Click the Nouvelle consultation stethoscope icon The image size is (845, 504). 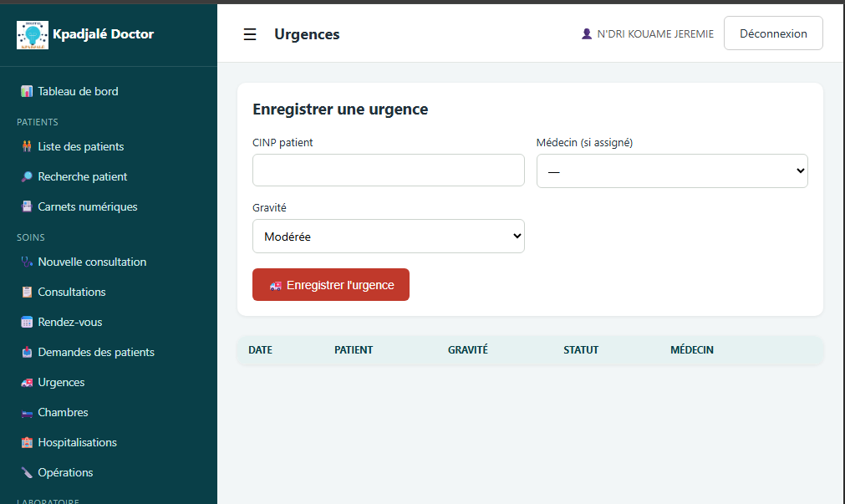[x=27, y=262]
